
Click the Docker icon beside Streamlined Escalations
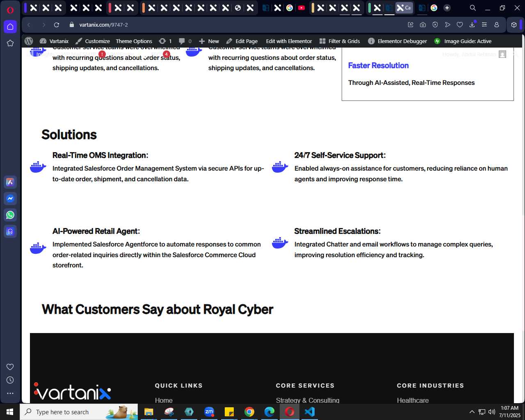point(280,243)
